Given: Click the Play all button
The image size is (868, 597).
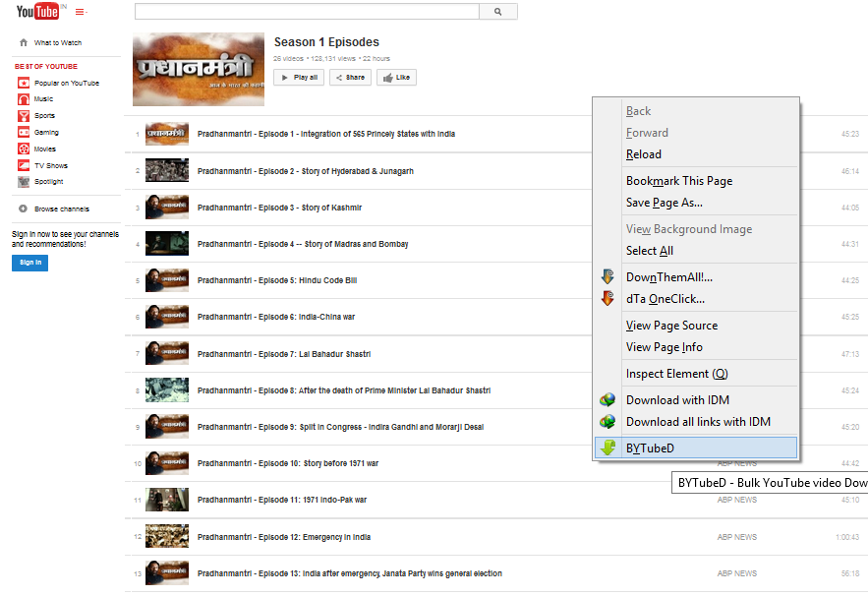Looking at the screenshot, I should click(299, 78).
